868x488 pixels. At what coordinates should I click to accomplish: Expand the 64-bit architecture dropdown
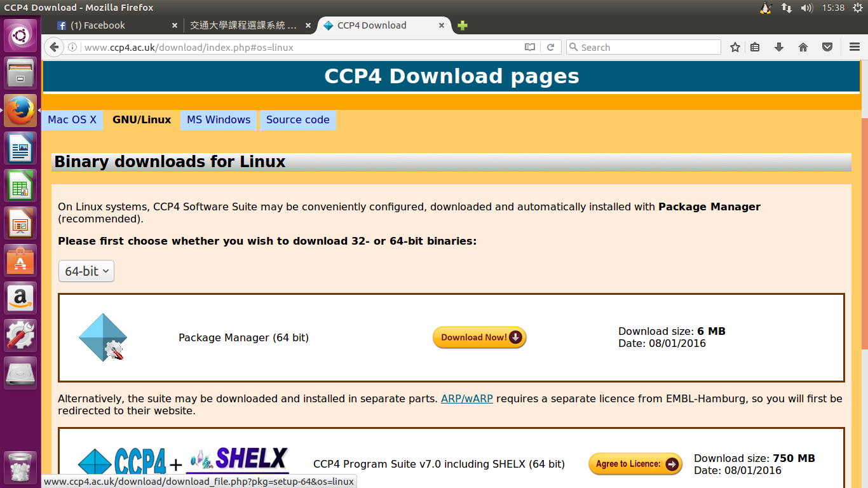tap(86, 271)
